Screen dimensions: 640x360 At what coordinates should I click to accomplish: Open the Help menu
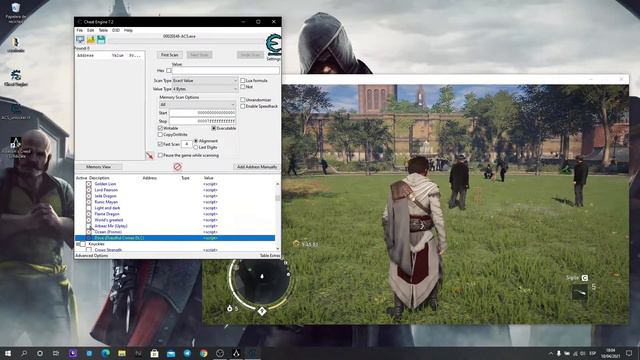(x=128, y=30)
